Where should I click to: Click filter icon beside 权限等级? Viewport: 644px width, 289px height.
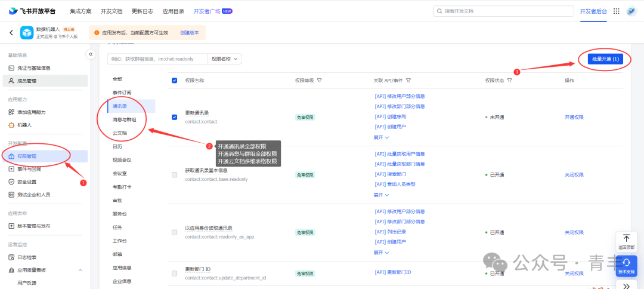(x=319, y=81)
